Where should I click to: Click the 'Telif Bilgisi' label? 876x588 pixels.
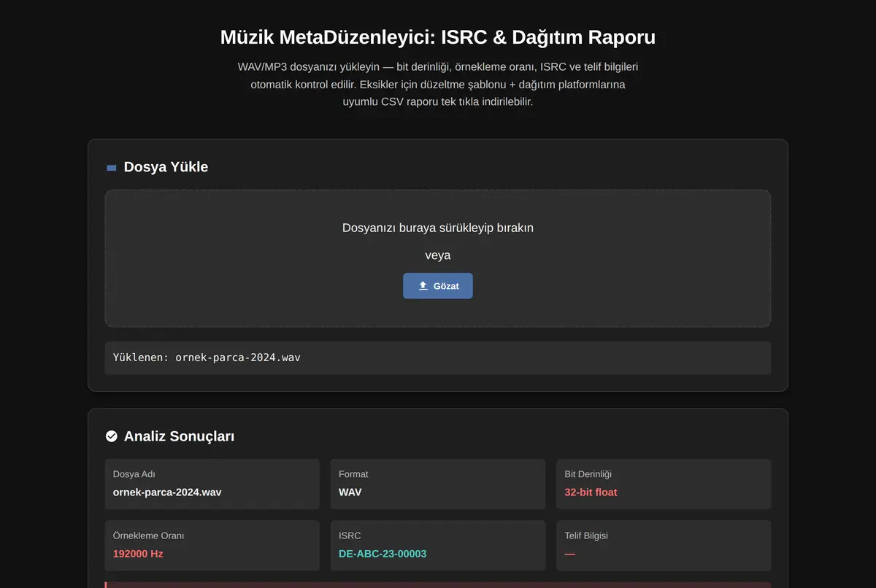(x=586, y=535)
